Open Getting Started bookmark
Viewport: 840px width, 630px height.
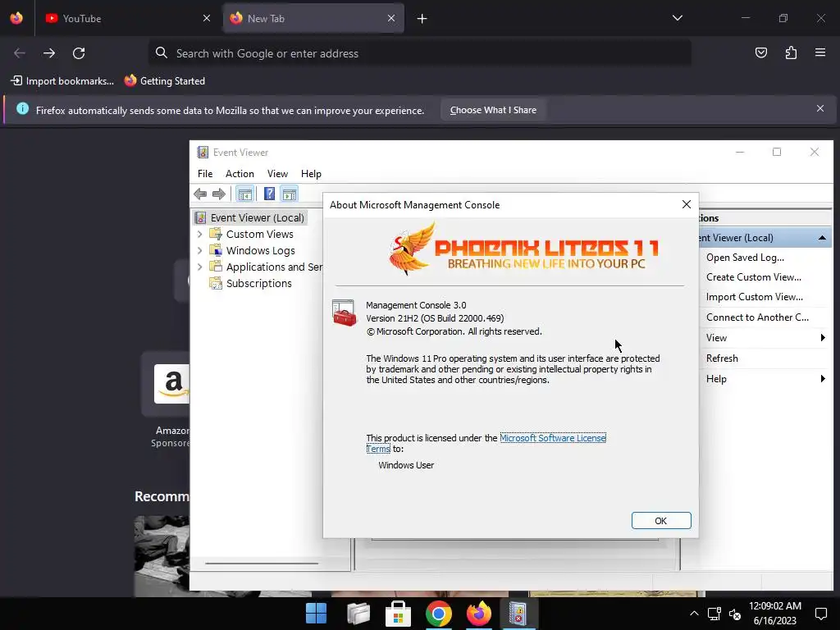click(x=164, y=81)
